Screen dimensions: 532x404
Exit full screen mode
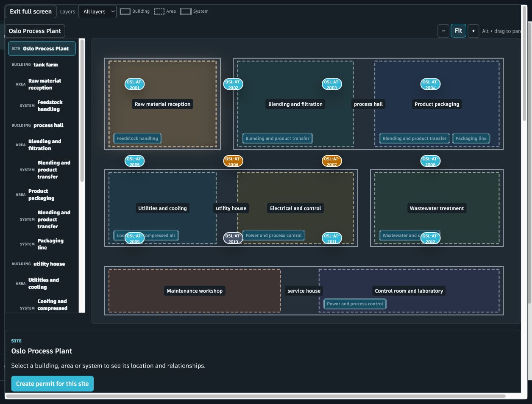(x=31, y=11)
